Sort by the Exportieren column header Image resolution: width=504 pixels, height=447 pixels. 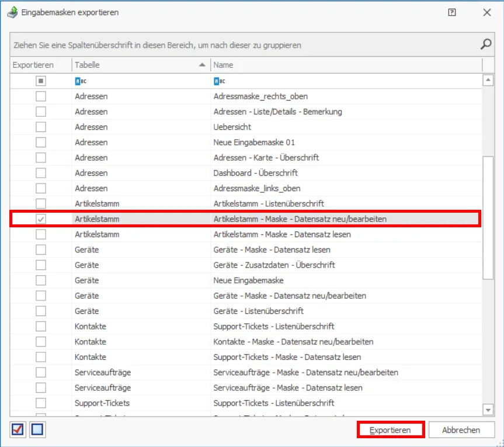tap(41, 65)
